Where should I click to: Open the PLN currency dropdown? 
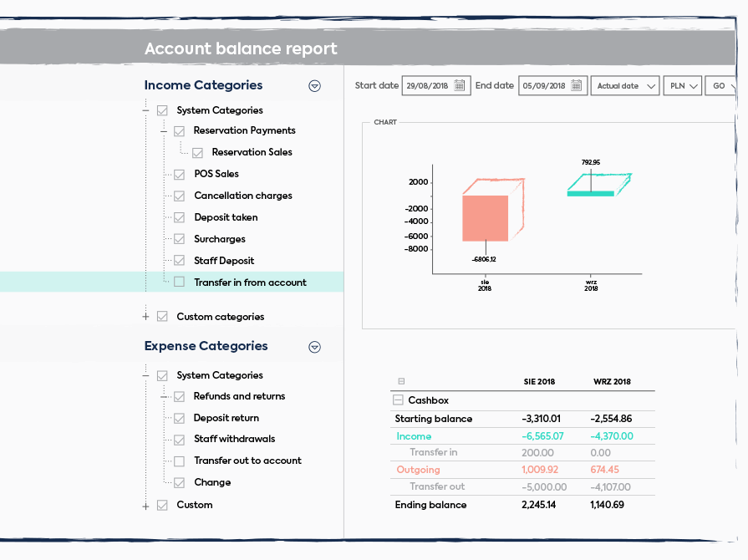pyautogui.click(x=682, y=86)
